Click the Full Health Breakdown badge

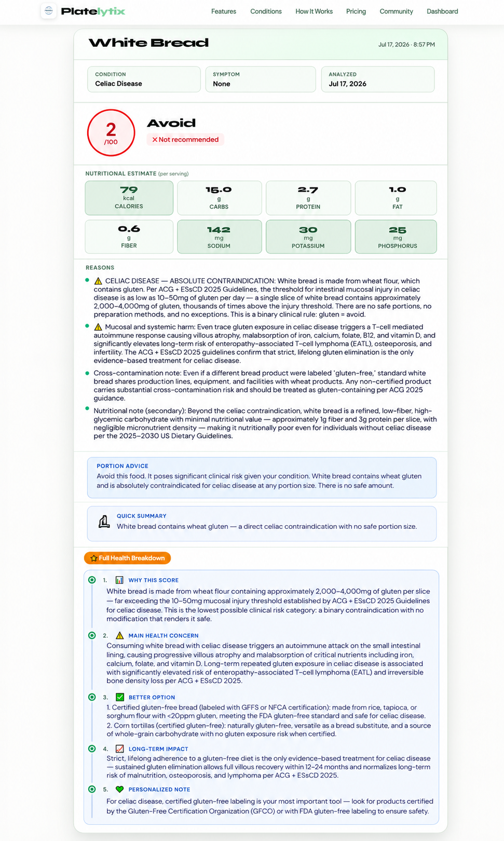pyautogui.click(x=127, y=558)
